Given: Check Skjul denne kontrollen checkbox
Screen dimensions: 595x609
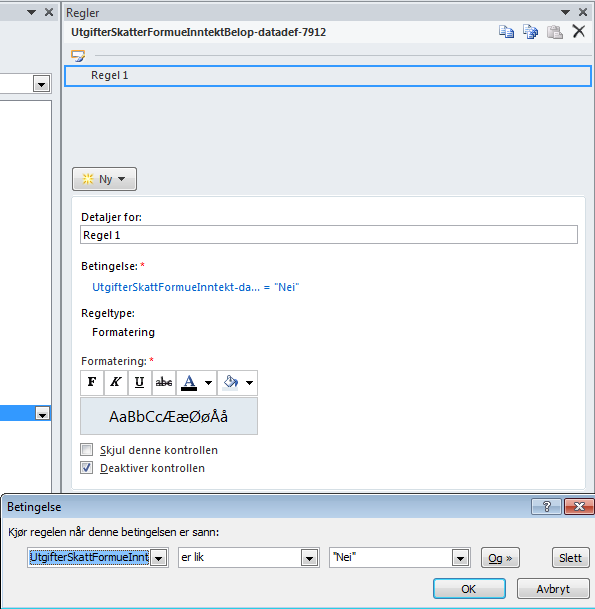Looking at the screenshot, I should pos(87,450).
